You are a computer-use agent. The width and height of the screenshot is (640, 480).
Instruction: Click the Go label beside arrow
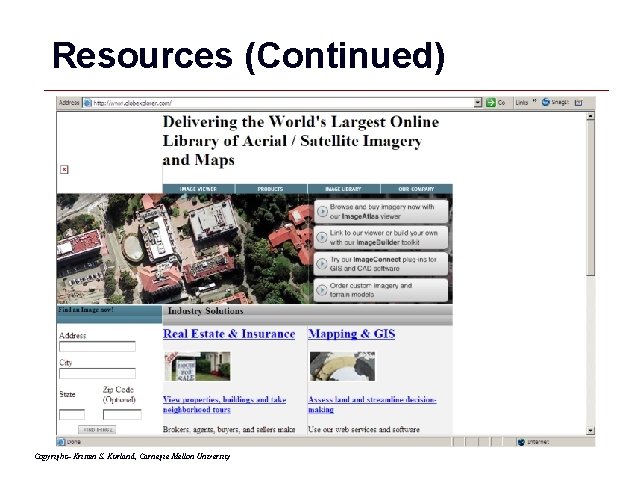pyautogui.click(x=501, y=103)
